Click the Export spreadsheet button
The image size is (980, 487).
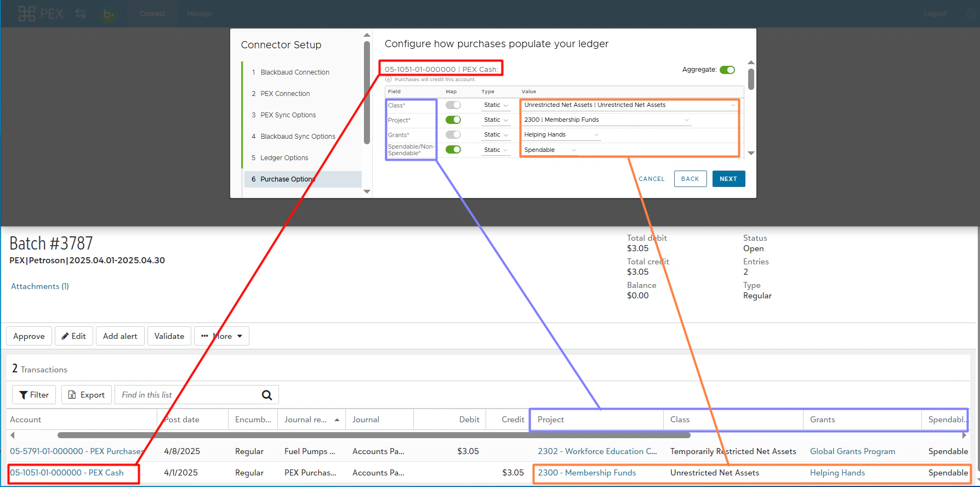(87, 395)
